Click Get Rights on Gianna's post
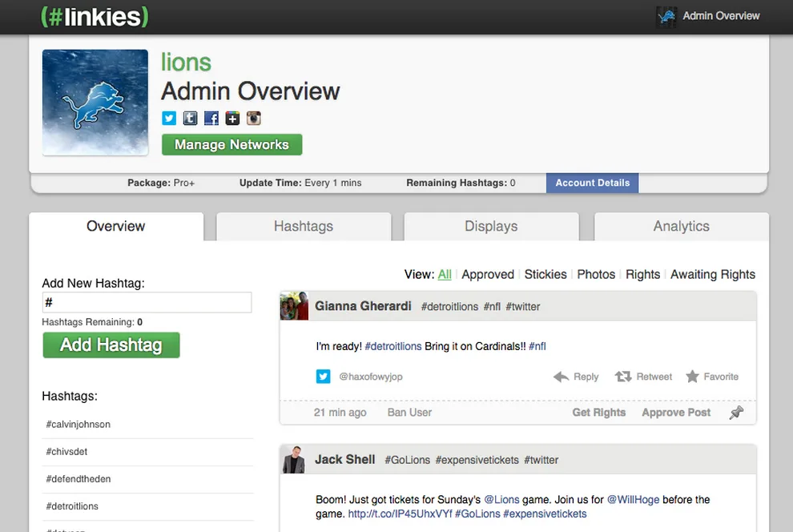The width and height of the screenshot is (793, 532). pyautogui.click(x=599, y=412)
